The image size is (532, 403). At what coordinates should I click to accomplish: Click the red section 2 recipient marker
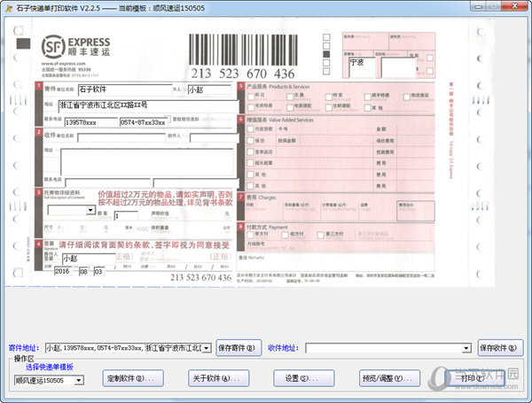click(38, 135)
